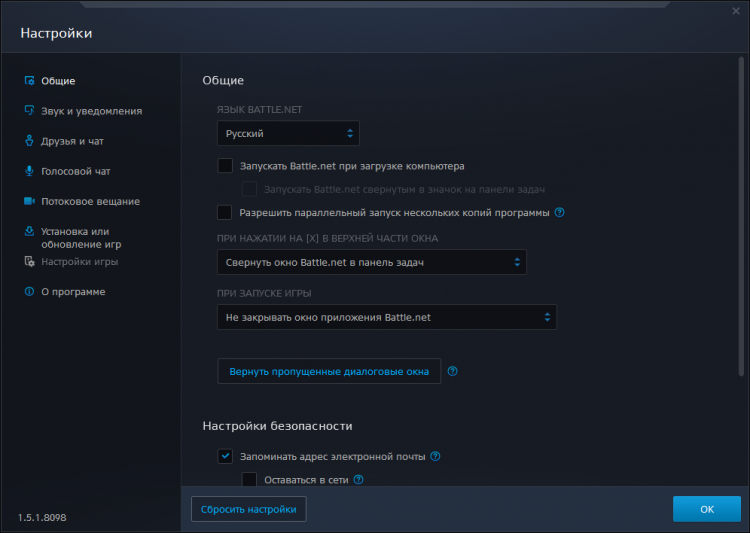
Task: Click the Общие sidebar icon
Action: coord(29,80)
